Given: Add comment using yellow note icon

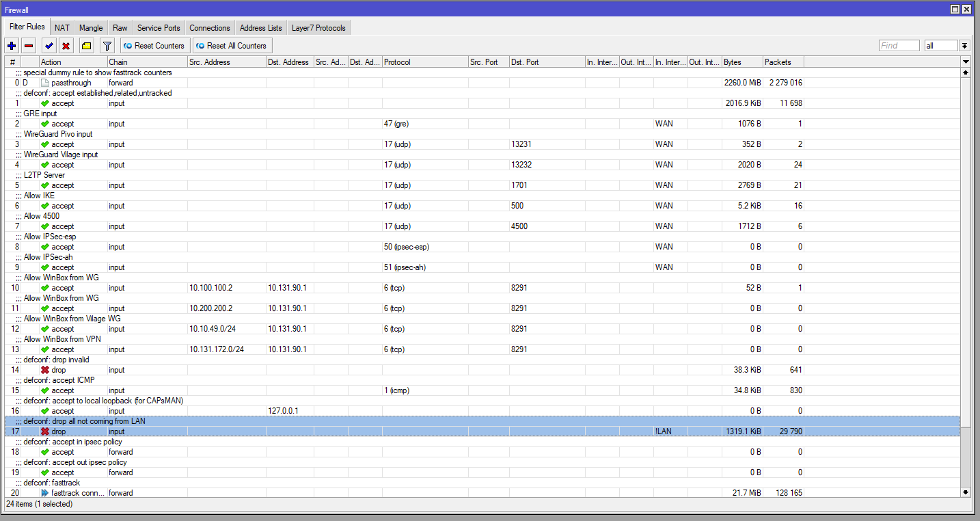Looking at the screenshot, I should click(86, 46).
